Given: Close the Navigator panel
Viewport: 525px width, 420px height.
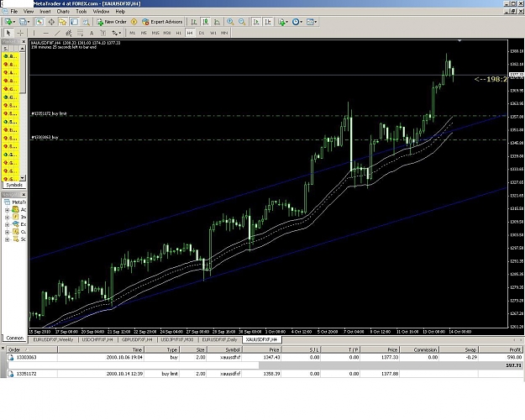Looking at the screenshot, I should (24, 195).
